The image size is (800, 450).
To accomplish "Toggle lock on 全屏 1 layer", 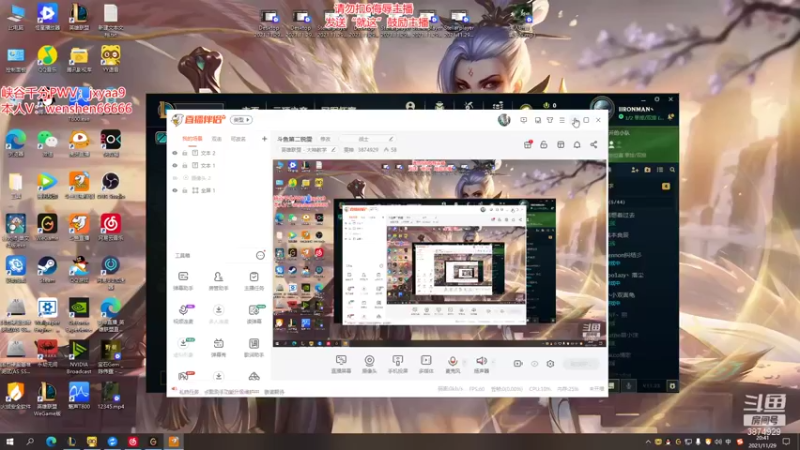I will 185,190.
